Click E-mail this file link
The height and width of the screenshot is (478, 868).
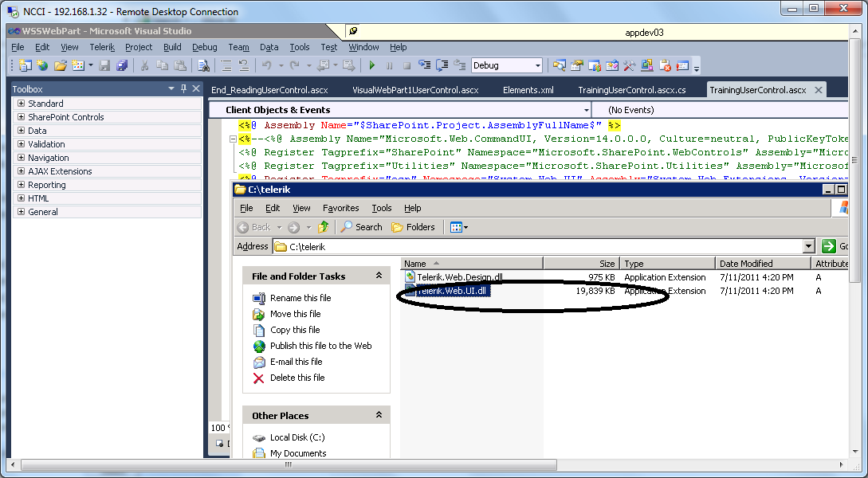click(x=297, y=362)
